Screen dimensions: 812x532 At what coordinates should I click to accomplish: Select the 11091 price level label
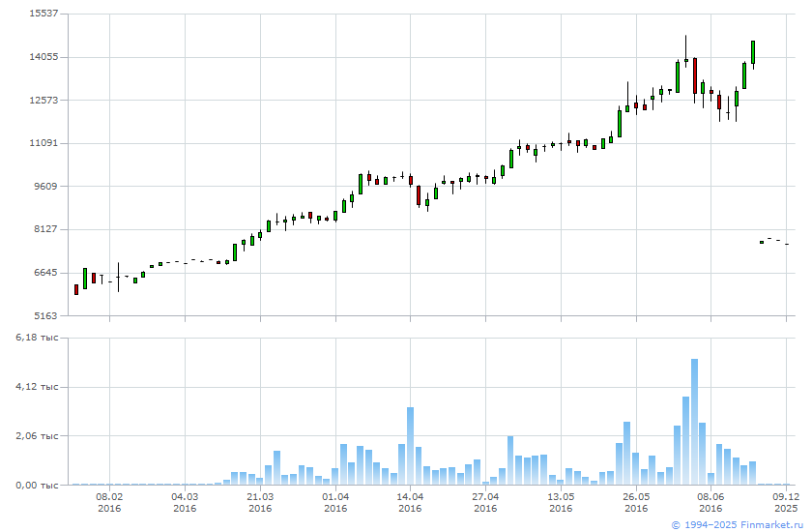(43, 143)
